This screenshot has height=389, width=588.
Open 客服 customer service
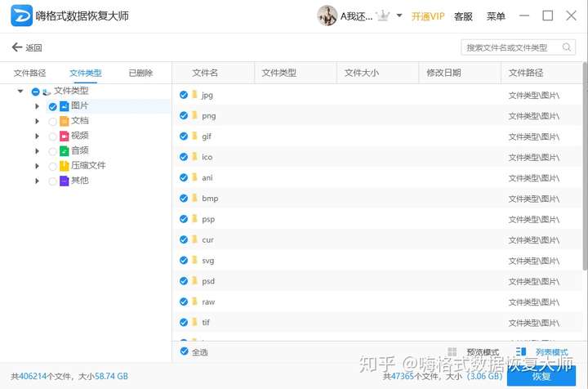point(463,16)
